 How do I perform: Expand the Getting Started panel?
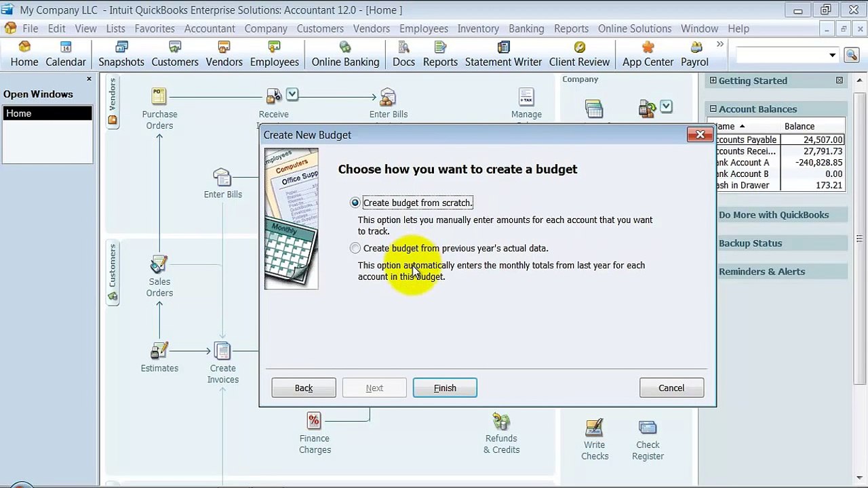coord(713,81)
